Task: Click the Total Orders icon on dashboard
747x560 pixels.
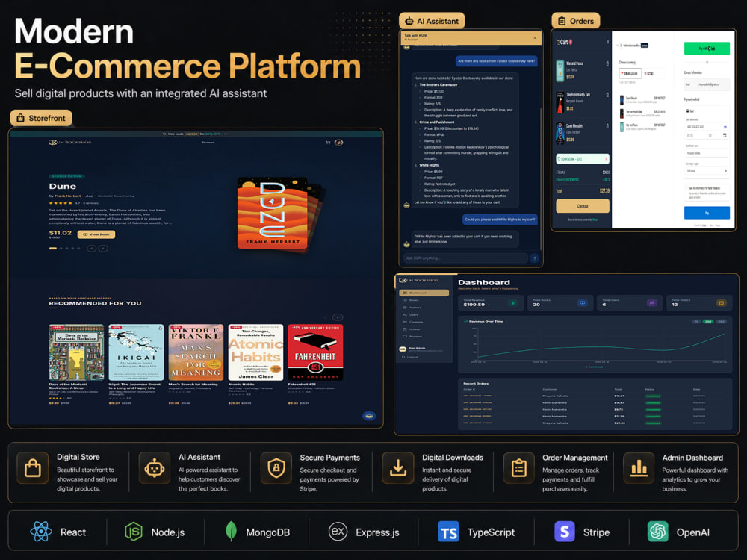Action: tap(722, 303)
